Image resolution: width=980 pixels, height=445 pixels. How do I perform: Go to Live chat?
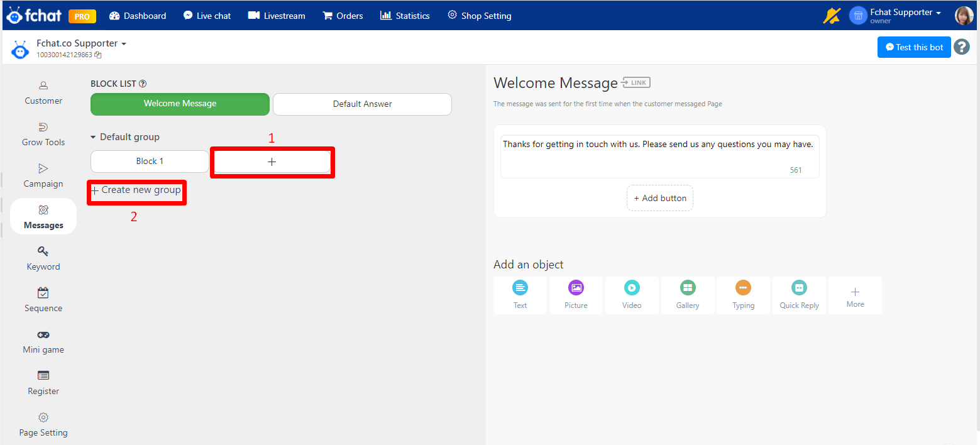[x=207, y=16]
